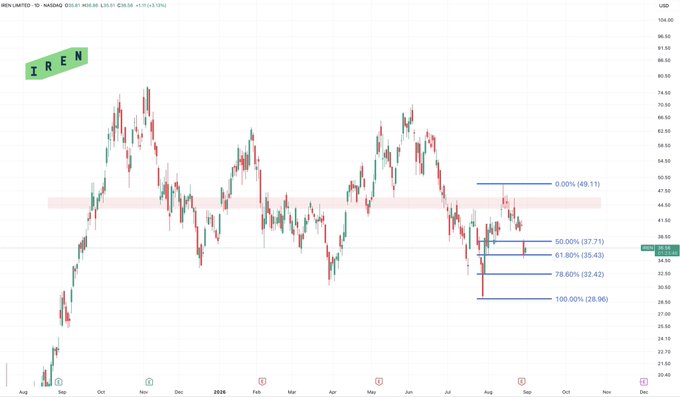Click the 50.50 price scale value
The image size is (680, 397).
pyautogui.click(x=664, y=177)
